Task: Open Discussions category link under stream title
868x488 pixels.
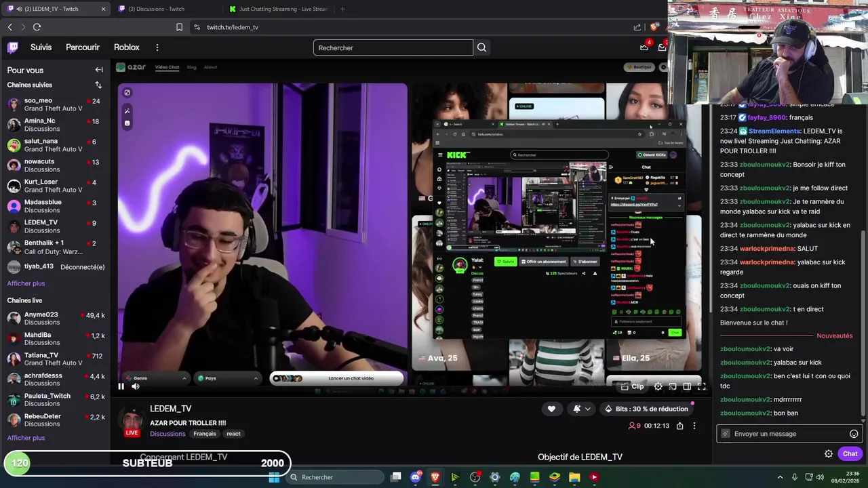Action: tap(167, 434)
